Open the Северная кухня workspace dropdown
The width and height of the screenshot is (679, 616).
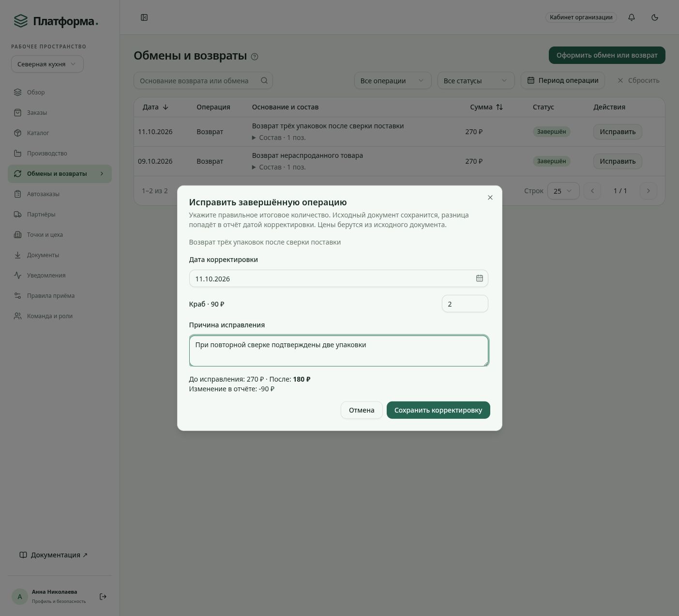pyautogui.click(x=47, y=64)
